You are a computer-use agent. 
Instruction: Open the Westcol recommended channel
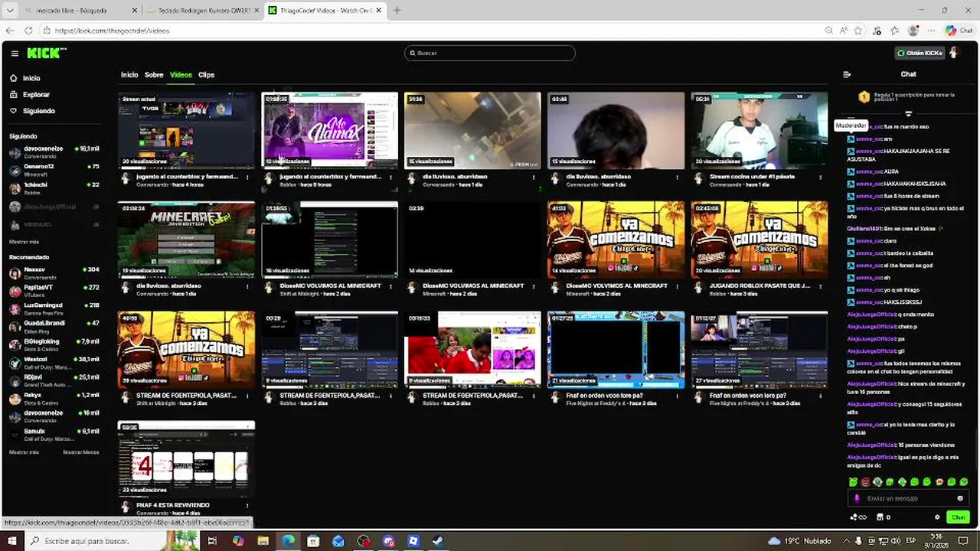54,362
